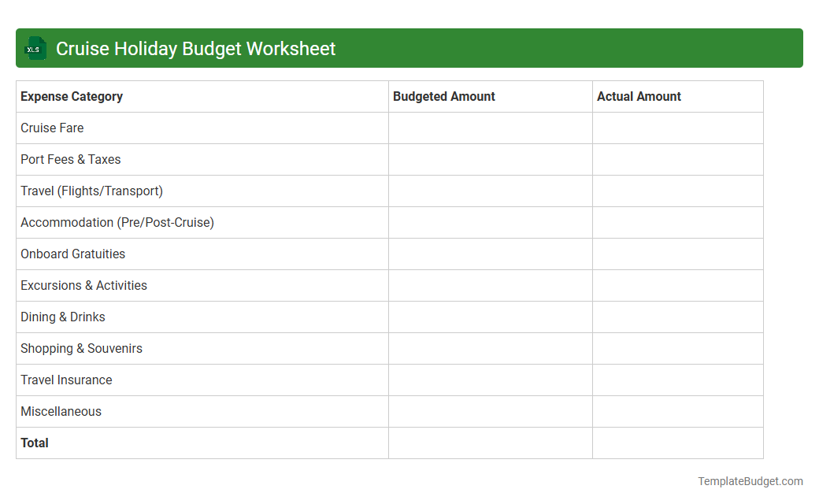819x504 pixels.
Task: Click the Actual Amount cell for Total
Action: (x=677, y=443)
